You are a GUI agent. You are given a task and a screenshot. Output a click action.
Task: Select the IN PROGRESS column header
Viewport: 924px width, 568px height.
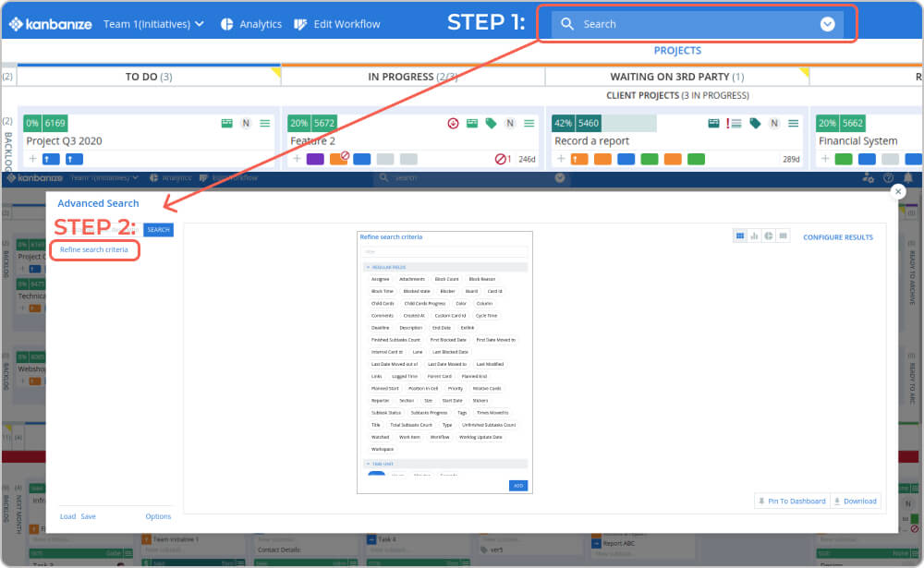coord(412,77)
